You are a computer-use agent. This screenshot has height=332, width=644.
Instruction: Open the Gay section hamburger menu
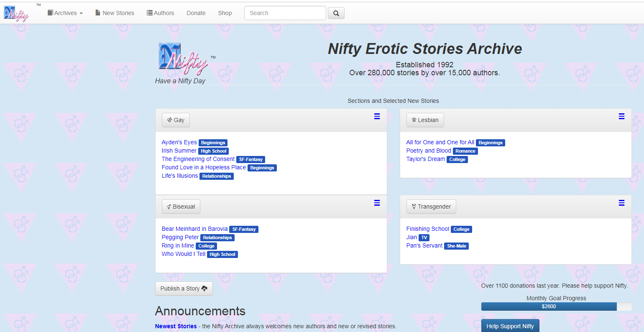377,117
